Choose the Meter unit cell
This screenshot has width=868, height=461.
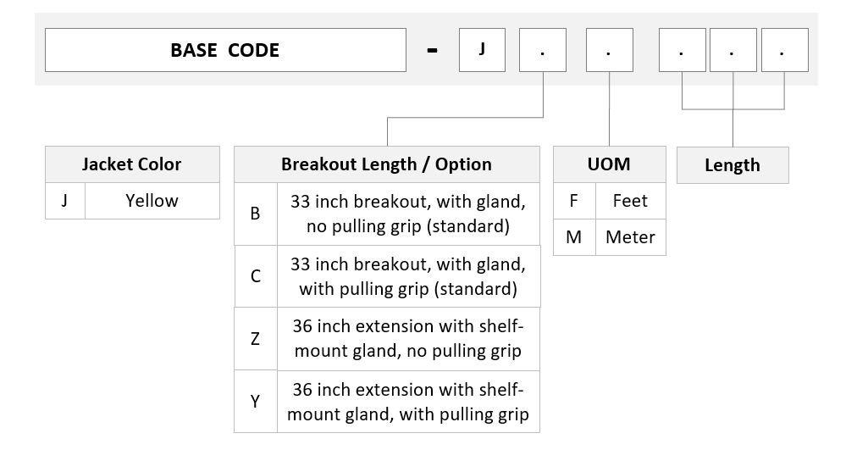click(x=631, y=237)
